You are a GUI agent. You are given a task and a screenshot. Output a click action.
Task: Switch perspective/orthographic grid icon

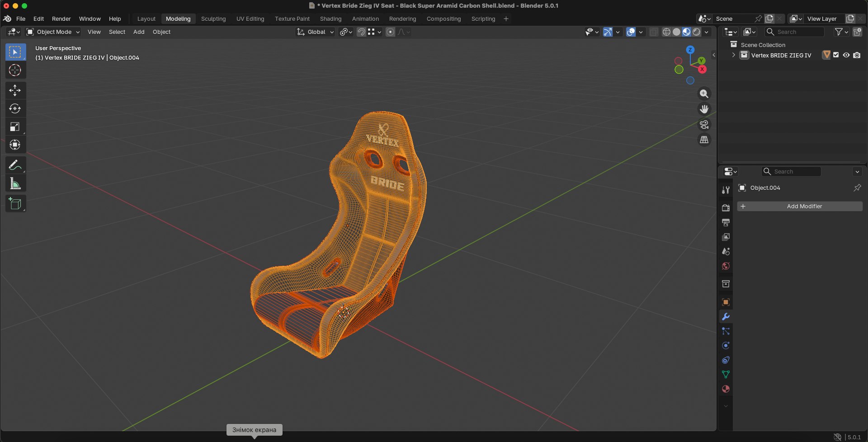704,140
